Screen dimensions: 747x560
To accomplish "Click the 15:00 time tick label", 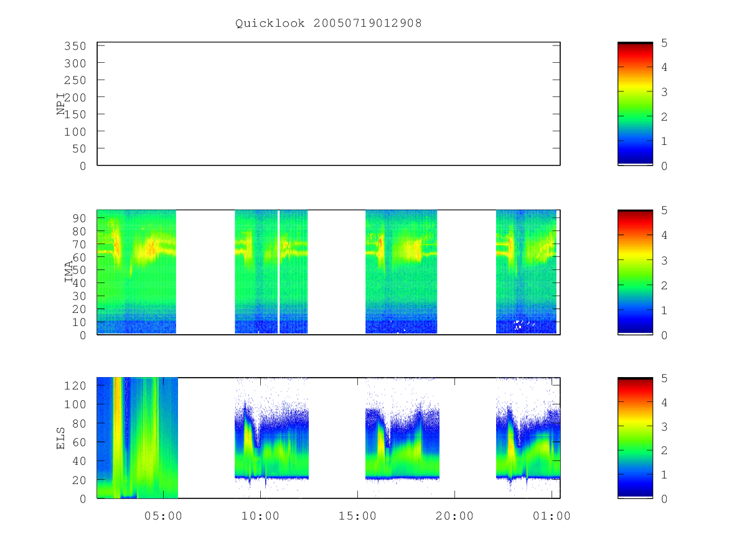I will (357, 516).
